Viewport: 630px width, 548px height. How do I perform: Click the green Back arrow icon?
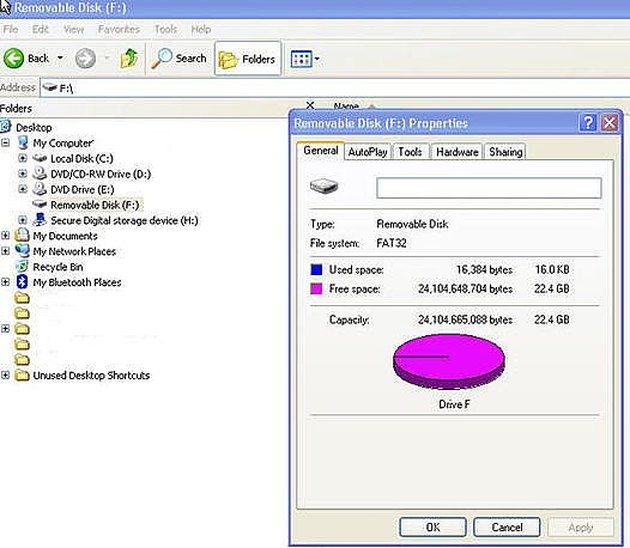coord(14,59)
